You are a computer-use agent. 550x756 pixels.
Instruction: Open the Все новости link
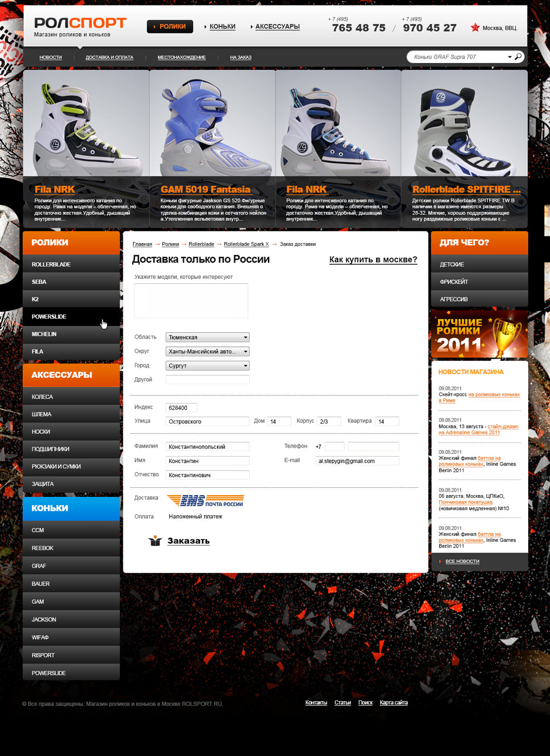pyautogui.click(x=462, y=561)
